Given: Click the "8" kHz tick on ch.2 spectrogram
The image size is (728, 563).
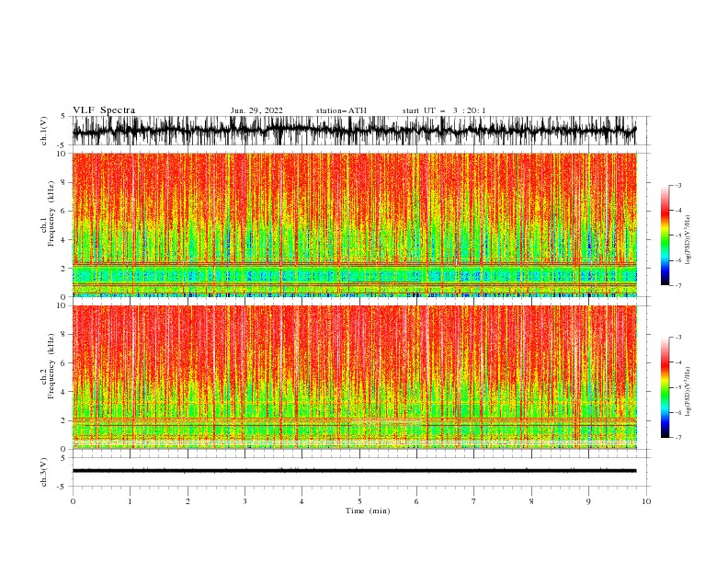Looking at the screenshot, I should click(x=64, y=335).
